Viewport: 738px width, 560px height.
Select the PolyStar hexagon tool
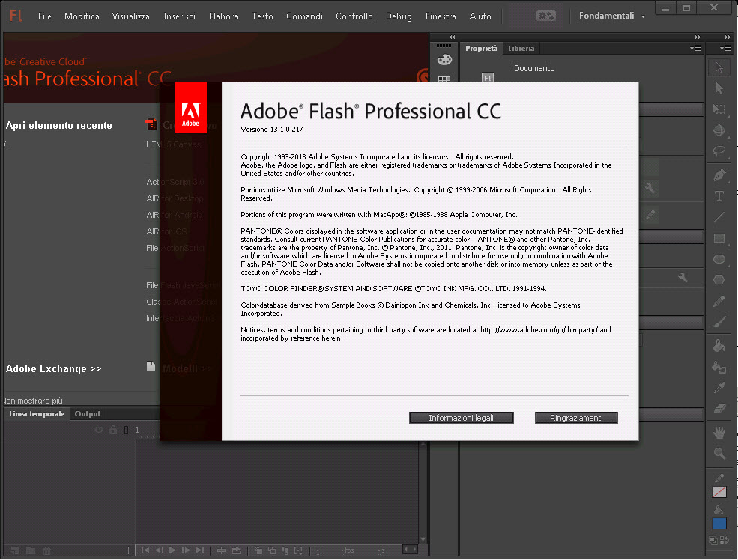coord(719,280)
